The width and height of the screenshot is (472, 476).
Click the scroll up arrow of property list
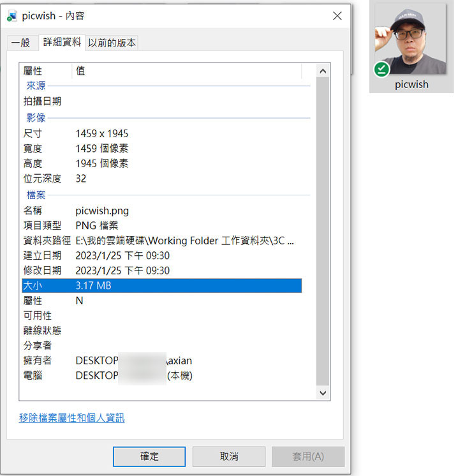pyautogui.click(x=323, y=71)
